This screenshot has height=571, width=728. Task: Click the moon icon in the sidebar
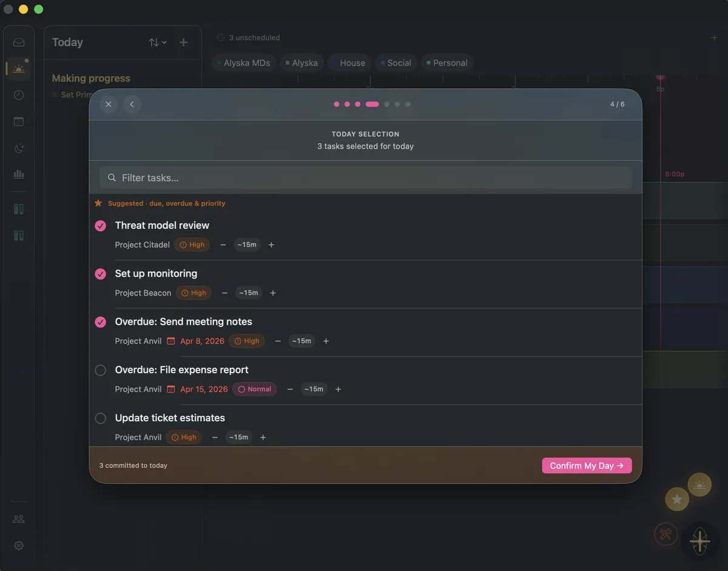(18, 148)
